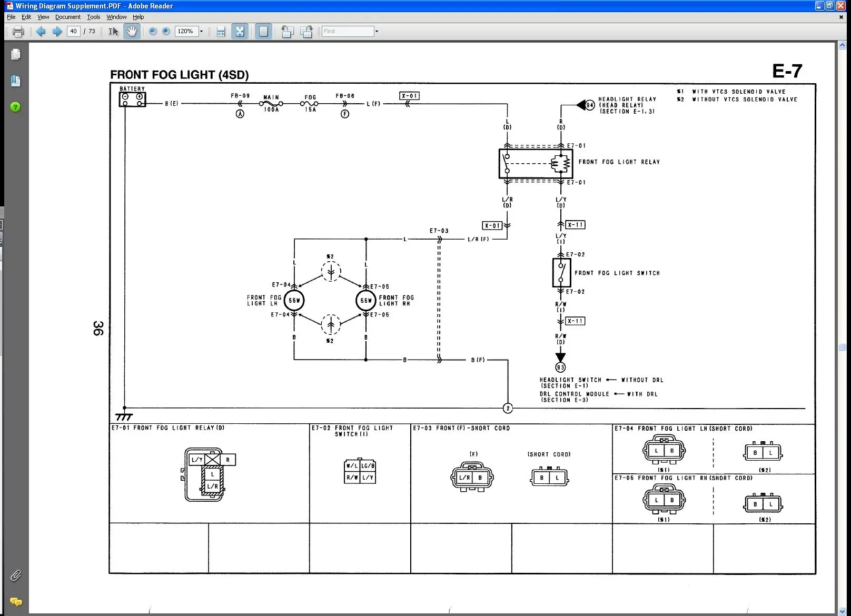Click the 55W front fog light RH symbol
This screenshot has width=851, height=616.
[x=366, y=301]
